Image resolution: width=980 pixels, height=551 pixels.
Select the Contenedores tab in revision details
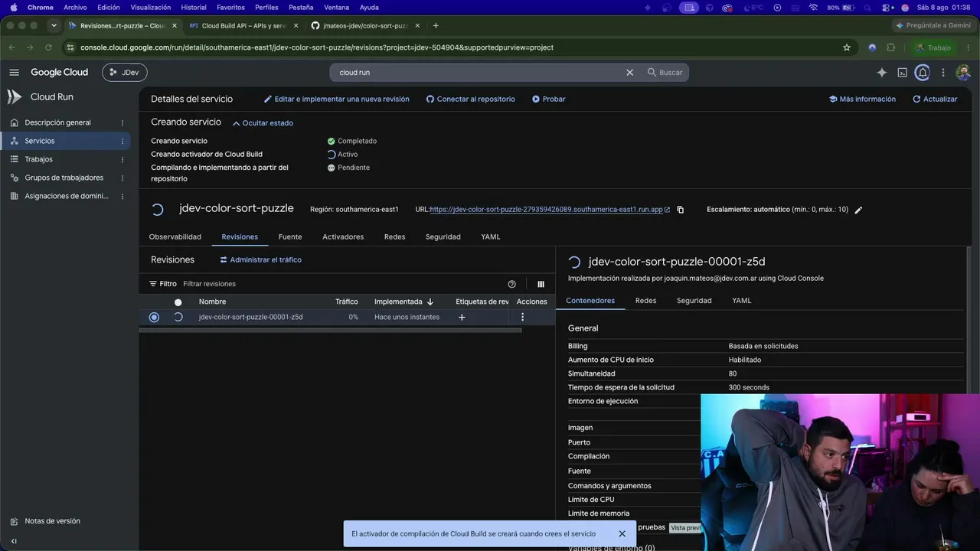590,301
